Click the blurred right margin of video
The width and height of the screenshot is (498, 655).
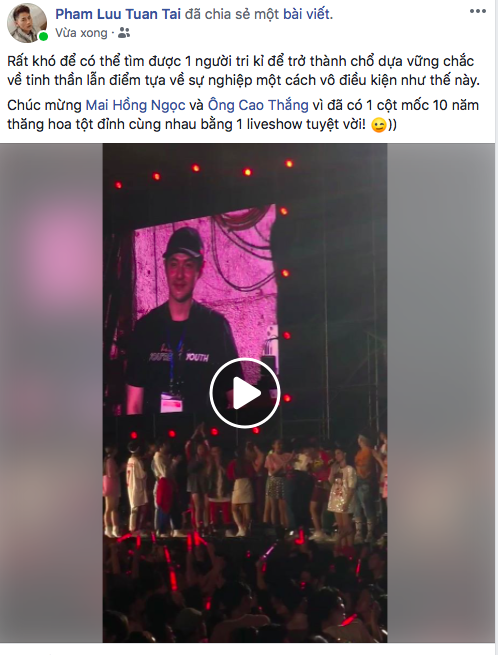(x=441, y=393)
